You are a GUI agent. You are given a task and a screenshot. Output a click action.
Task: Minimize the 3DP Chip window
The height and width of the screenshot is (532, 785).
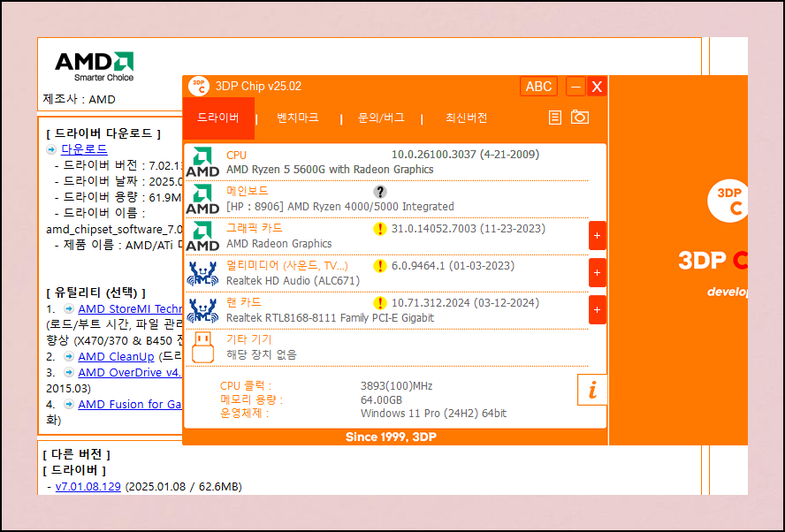[x=575, y=87]
